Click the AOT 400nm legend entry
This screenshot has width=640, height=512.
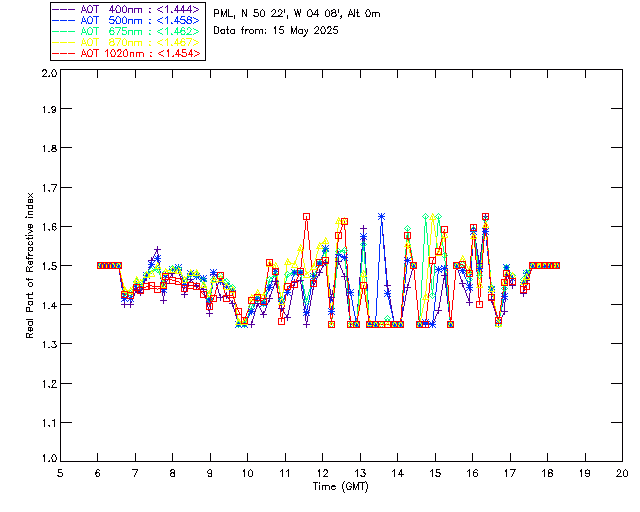coord(126,9)
